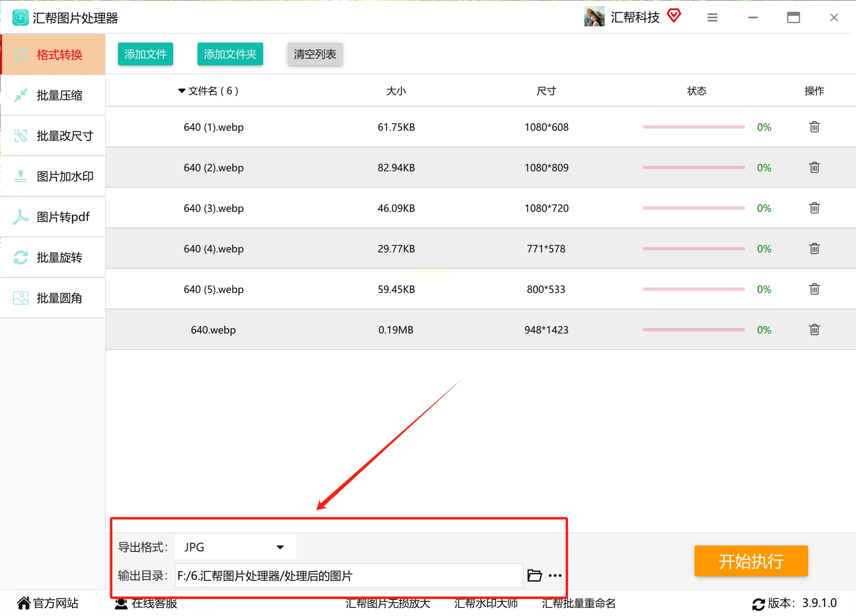Open output folder via folder icon

pyautogui.click(x=534, y=575)
